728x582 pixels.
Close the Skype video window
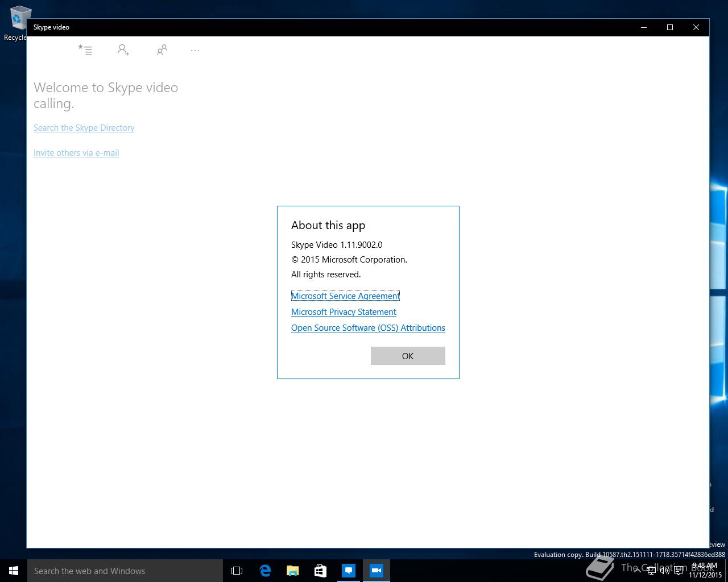pos(696,27)
